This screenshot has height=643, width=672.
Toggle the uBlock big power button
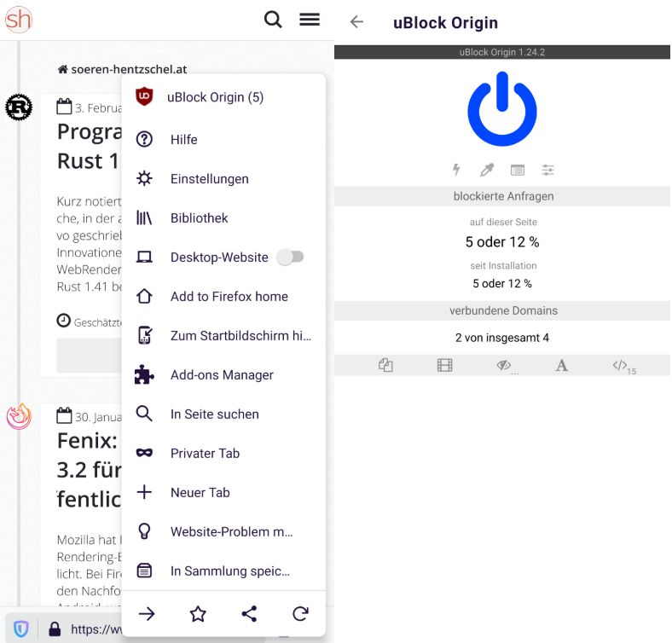point(502,109)
